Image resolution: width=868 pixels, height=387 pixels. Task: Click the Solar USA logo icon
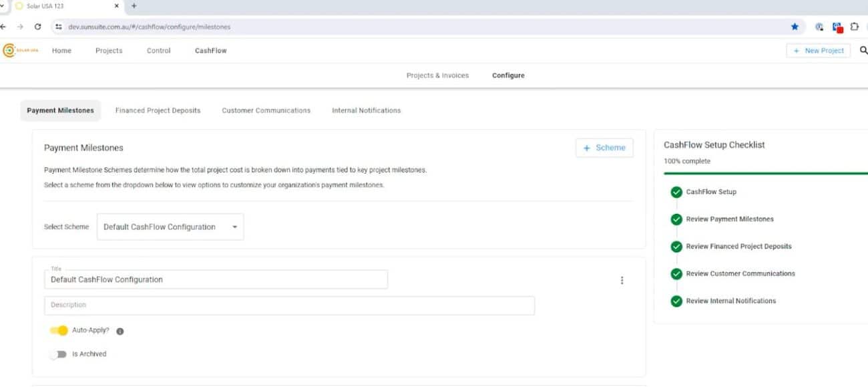(x=9, y=51)
